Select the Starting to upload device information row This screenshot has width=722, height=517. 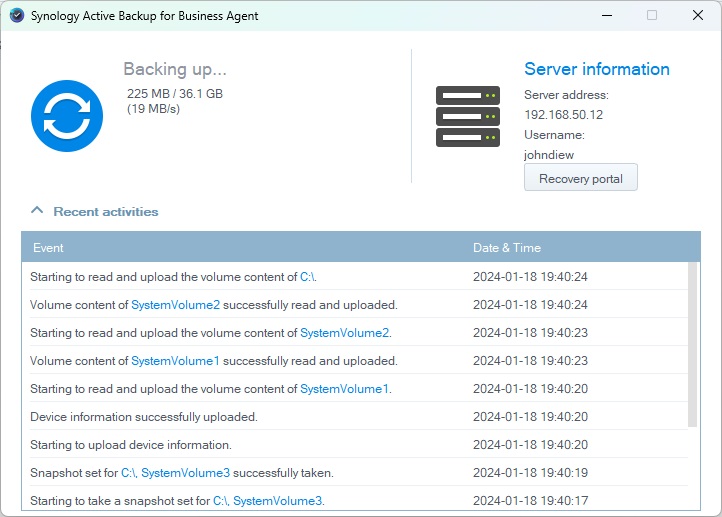click(131, 445)
